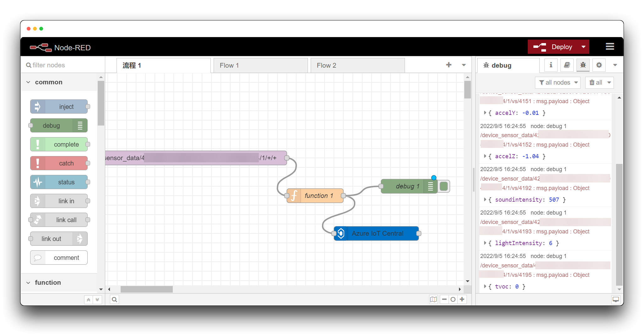Open the flow list dropdown arrow
Image resolution: width=644 pixels, height=336 pixels.
click(464, 65)
